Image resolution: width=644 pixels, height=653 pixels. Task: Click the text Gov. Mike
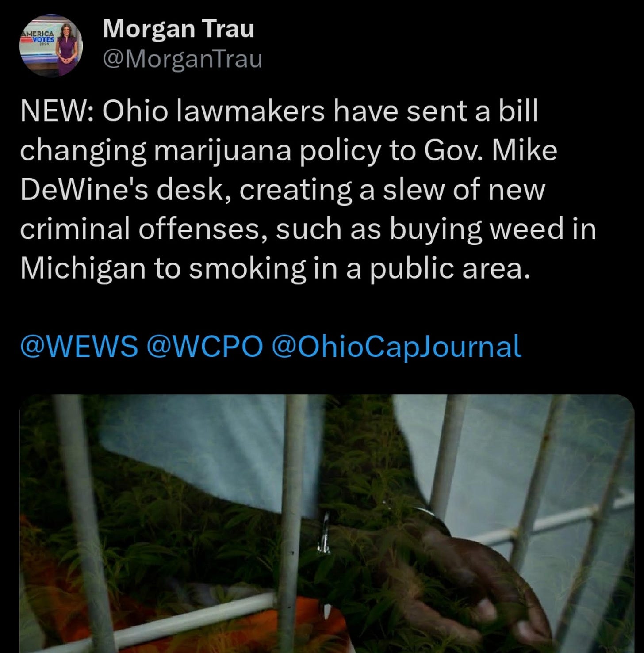(x=491, y=150)
